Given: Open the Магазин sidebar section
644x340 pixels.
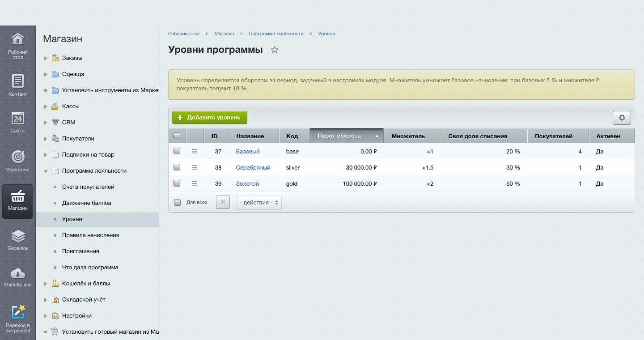Looking at the screenshot, I should [x=17, y=201].
